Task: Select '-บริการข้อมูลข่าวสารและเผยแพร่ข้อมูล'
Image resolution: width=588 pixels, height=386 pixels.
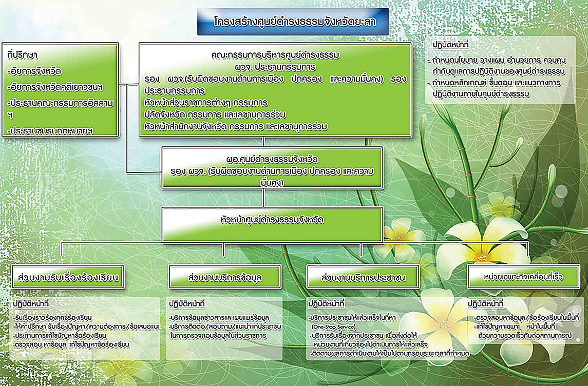Action: pos(219,318)
